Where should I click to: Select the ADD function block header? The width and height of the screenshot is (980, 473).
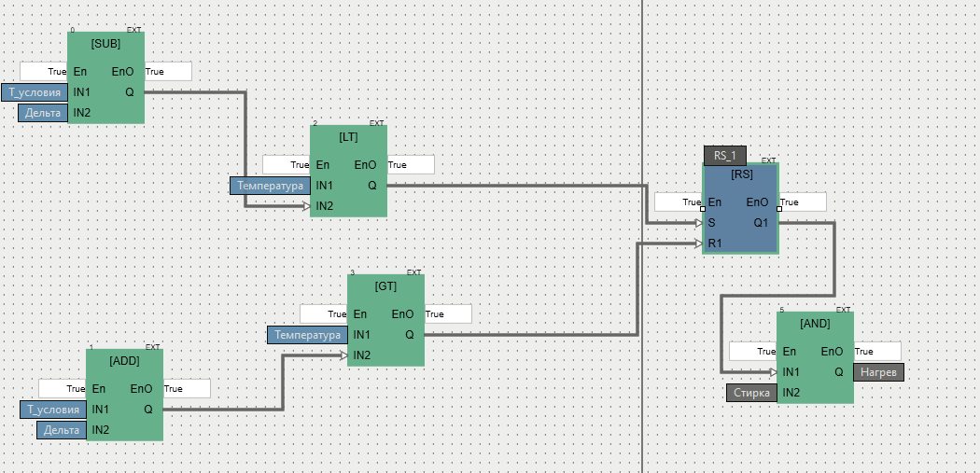[124, 361]
